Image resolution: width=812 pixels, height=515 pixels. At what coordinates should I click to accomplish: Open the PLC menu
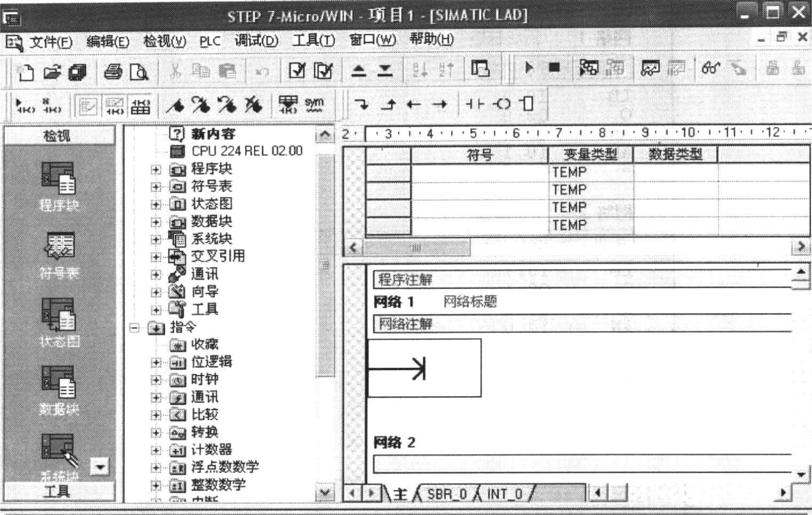point(210,42)
